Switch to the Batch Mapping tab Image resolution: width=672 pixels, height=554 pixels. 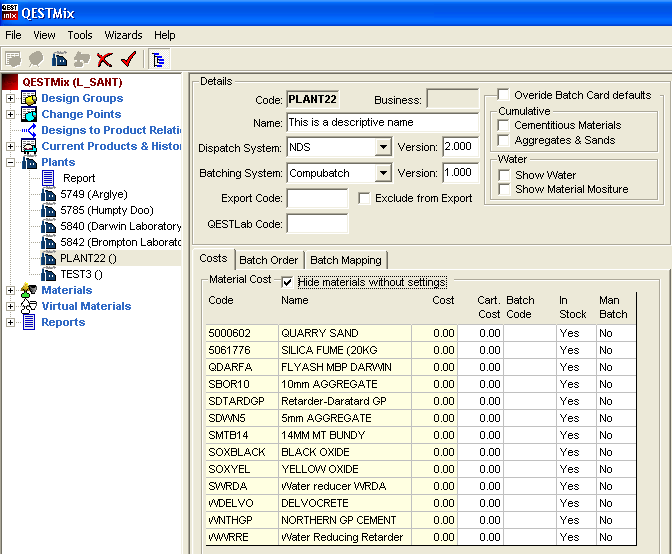[345, 260]
